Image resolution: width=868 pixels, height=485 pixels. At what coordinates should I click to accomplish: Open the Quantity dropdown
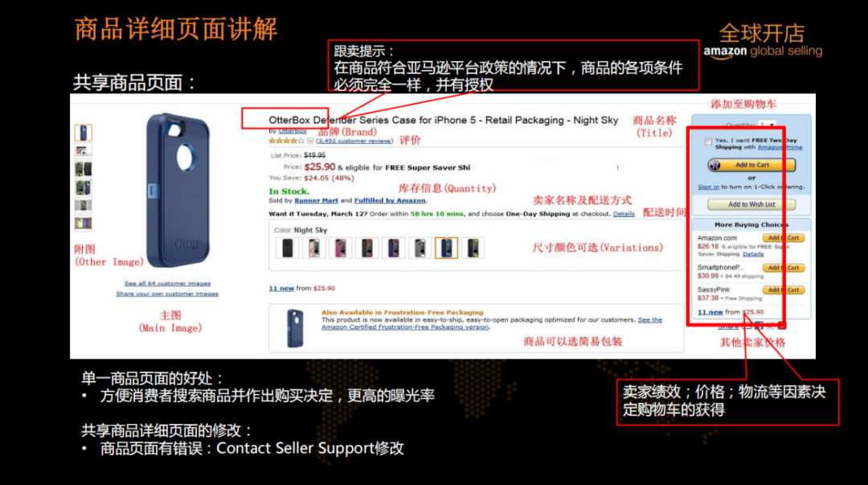coord(768,124)
